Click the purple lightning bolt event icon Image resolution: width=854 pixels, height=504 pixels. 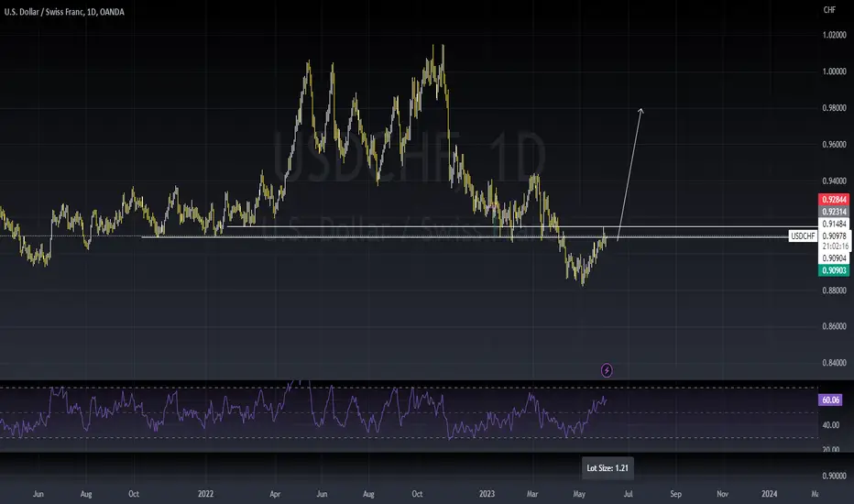pyautogui.click(x=607, y=370)
